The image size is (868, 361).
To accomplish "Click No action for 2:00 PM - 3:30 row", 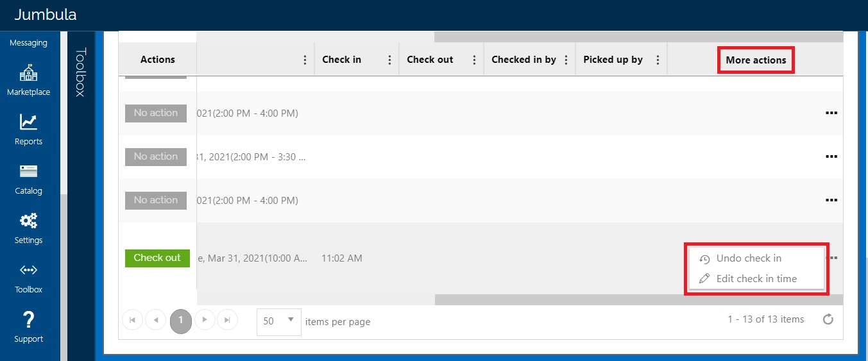I will click(x=156, y=156).
